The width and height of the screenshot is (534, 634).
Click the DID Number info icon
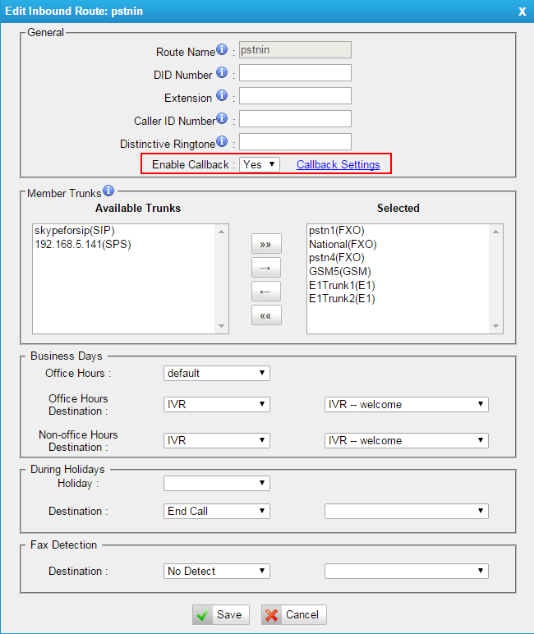tap(222, 72)
